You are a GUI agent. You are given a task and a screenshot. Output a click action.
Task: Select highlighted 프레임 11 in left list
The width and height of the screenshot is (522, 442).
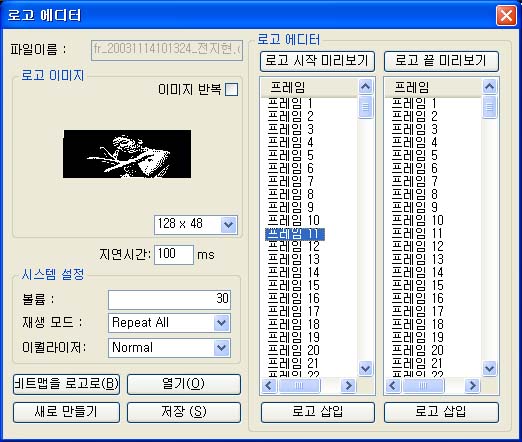[295, 234]
